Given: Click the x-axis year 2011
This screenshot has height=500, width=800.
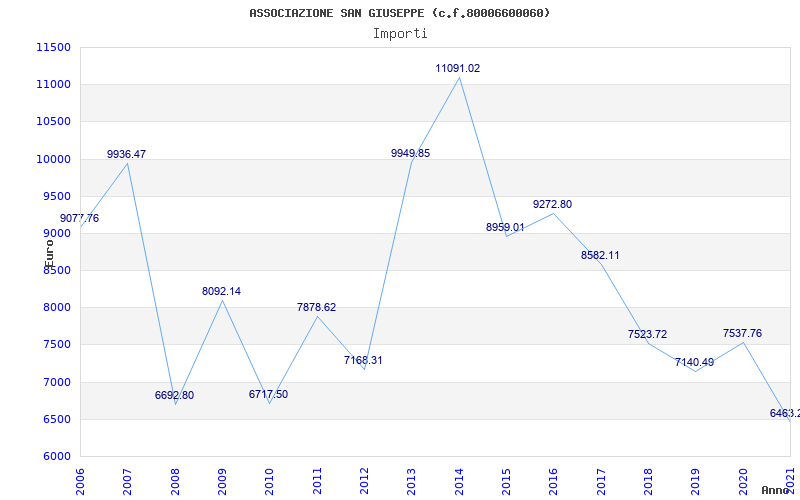Looking at the screenshot, I should coord(317,482).
